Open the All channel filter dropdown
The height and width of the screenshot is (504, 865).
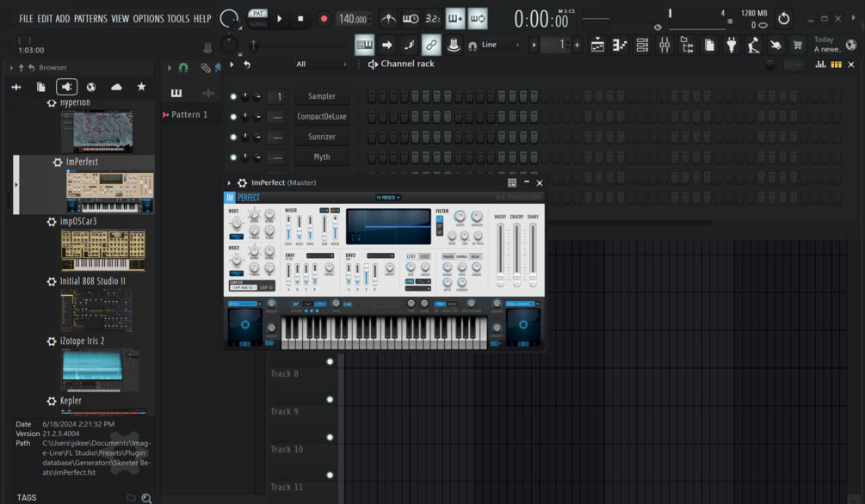click(x=321, y=64)
